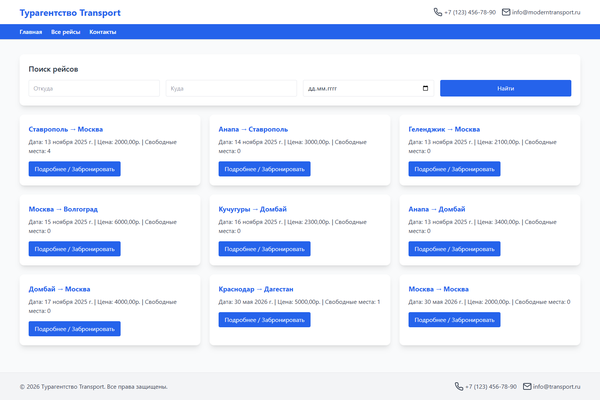Book the Анапа → Домбай trip
The image size is (600, 400).
[454, 249]
